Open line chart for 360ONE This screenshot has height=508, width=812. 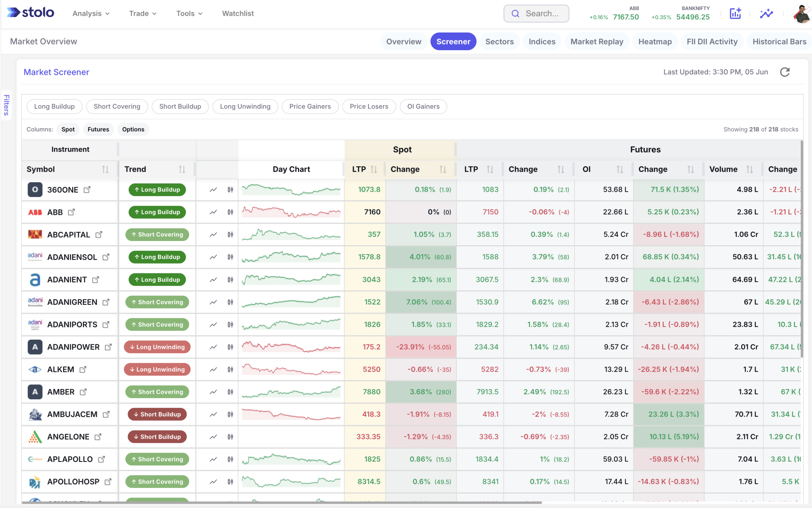click(213, 190)
